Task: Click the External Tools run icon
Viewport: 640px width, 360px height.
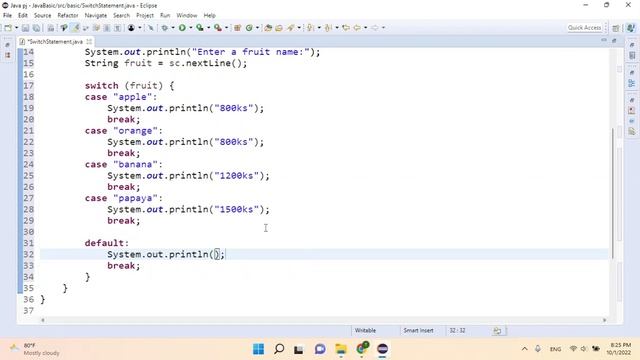Action: [x=218, y=28]
